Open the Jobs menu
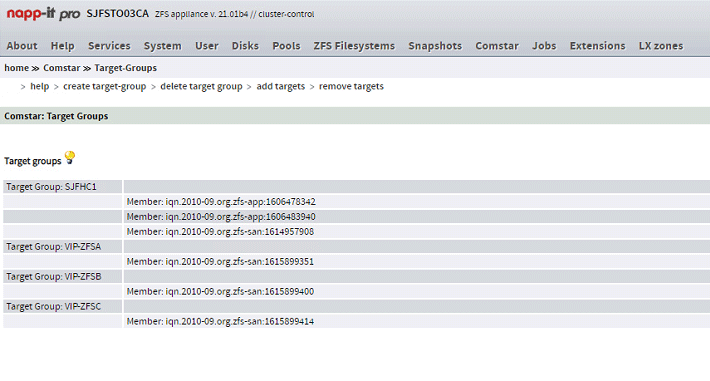710x381 pixels. (544, 46)
